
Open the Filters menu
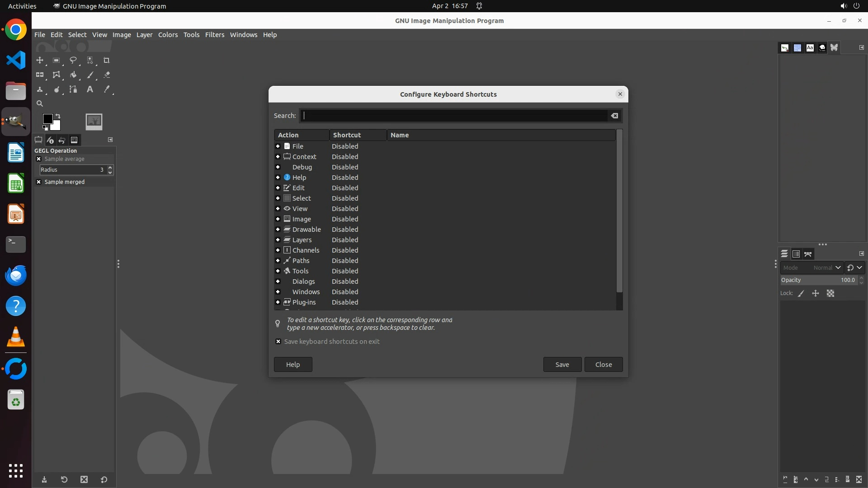[x=214, y=35]
